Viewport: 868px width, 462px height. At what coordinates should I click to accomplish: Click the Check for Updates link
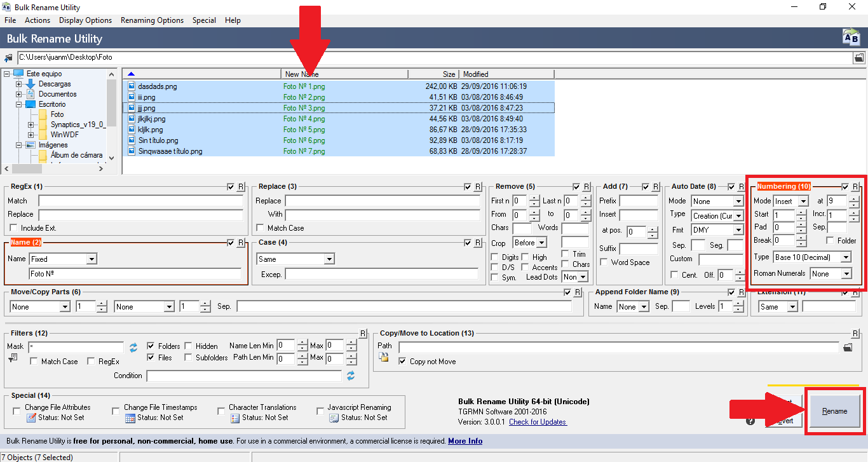[538, 422]
